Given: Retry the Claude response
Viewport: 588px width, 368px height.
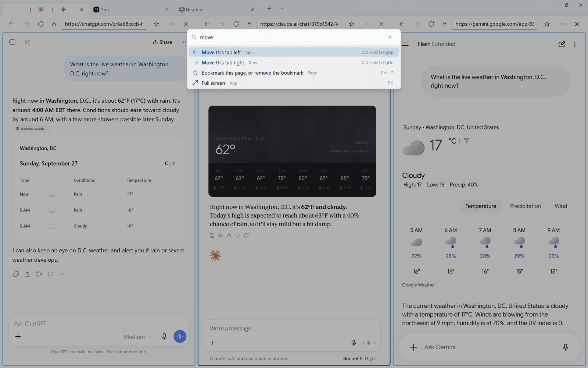Looking at the screenshot, I should pos(246,236).
